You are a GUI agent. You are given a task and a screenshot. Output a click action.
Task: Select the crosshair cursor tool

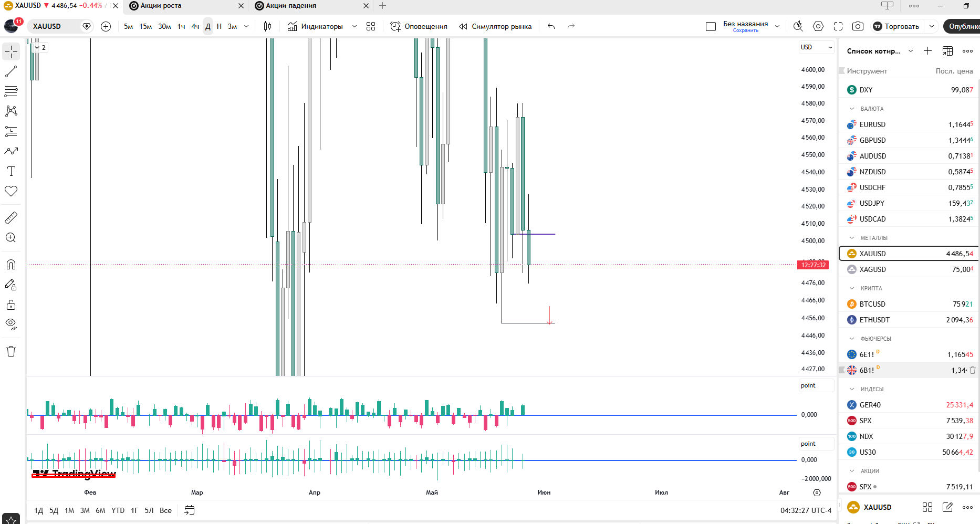tap(11, 51)
